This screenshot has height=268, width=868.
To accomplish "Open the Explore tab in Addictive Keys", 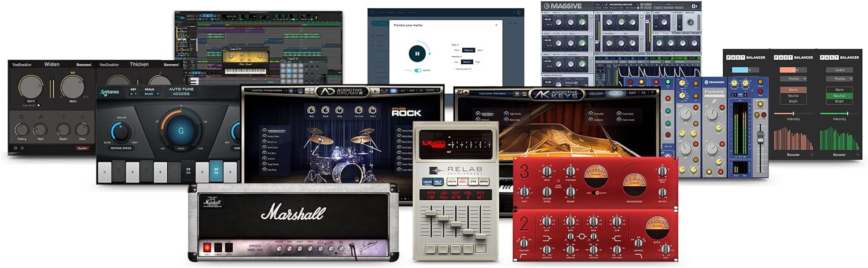I will [x=615, y=93].
